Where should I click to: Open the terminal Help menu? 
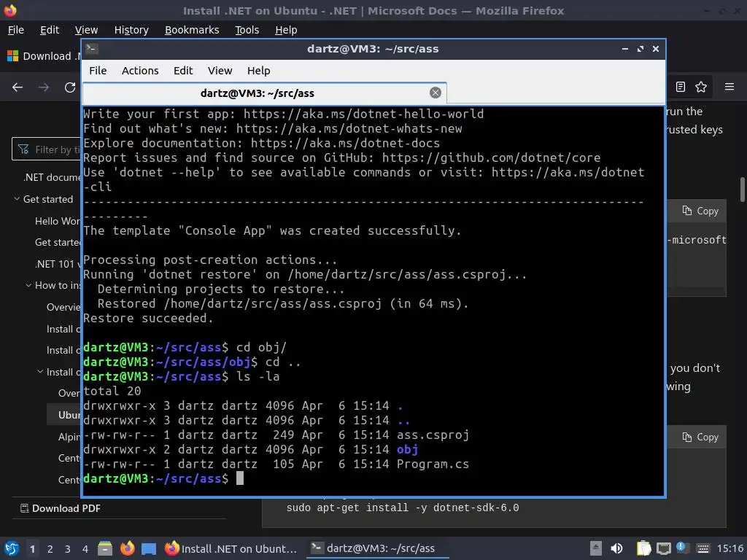259,71
